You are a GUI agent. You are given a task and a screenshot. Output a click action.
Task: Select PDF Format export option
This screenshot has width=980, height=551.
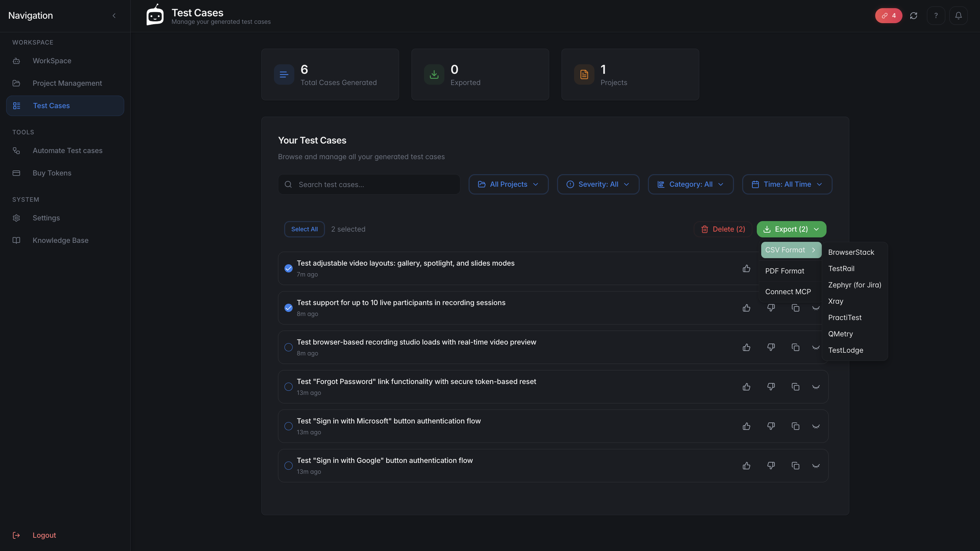784,271
